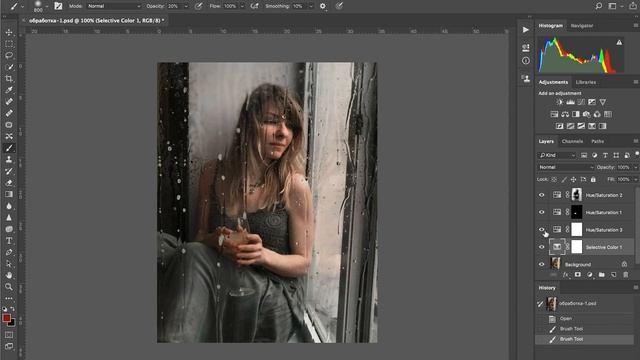The height and width of the screenshot is (360, 640).
Task: Select the обработка-1.psd document tab
Action: 96,20
